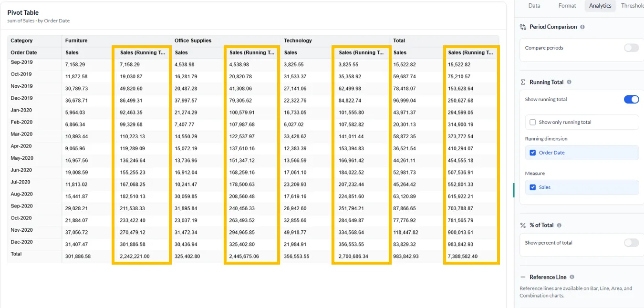Click the Order Date header cell
Screen dimensions: 644x308
tap(35, 52)
